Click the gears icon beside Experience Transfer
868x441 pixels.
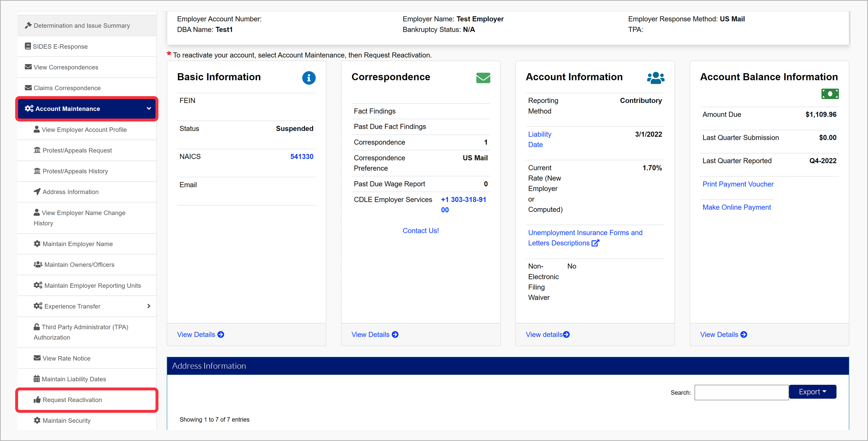pos(38,306)
